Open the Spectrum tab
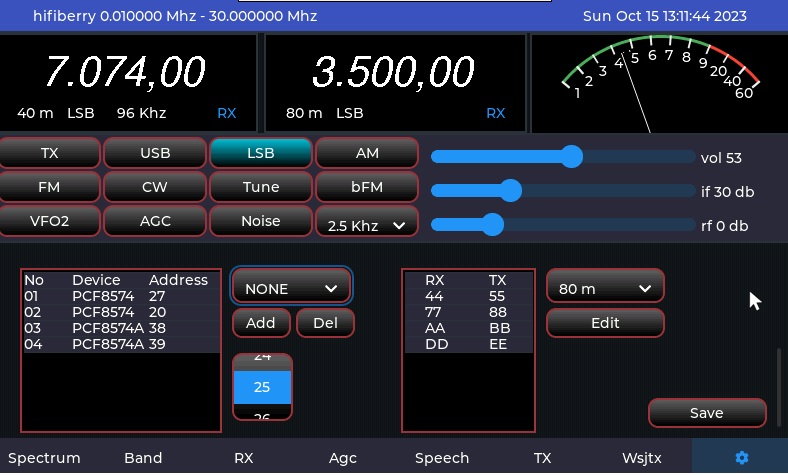The width and height of the screenshot is (788, 475). click(x=44, y=458)
